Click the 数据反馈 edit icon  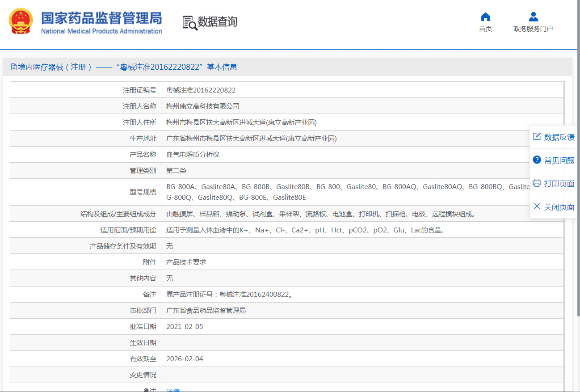(537, 137)
